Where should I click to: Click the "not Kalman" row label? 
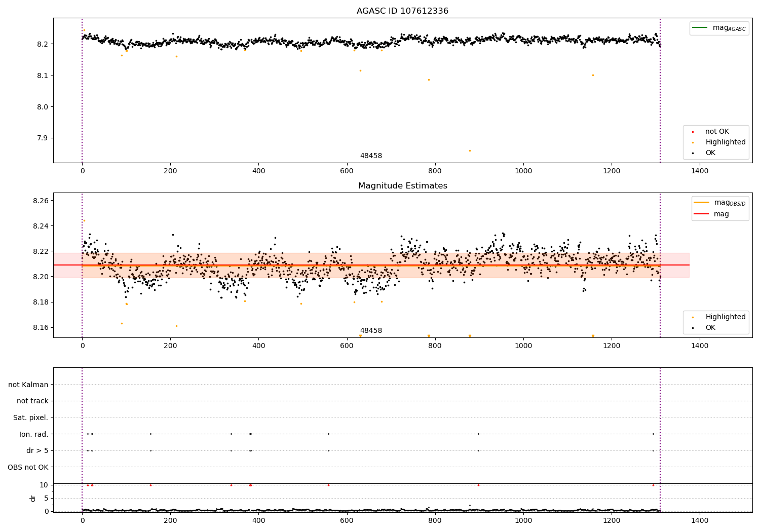coord(28,385)
